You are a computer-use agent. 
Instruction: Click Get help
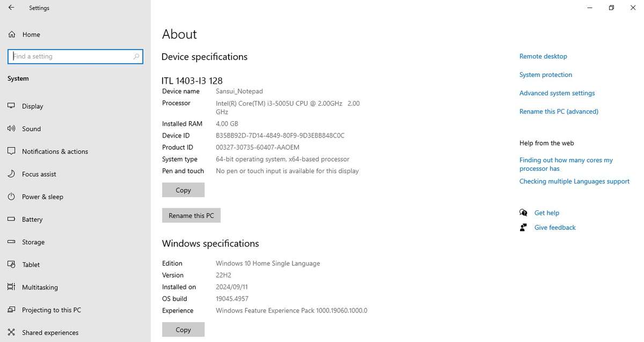click(x=546, y=213)
